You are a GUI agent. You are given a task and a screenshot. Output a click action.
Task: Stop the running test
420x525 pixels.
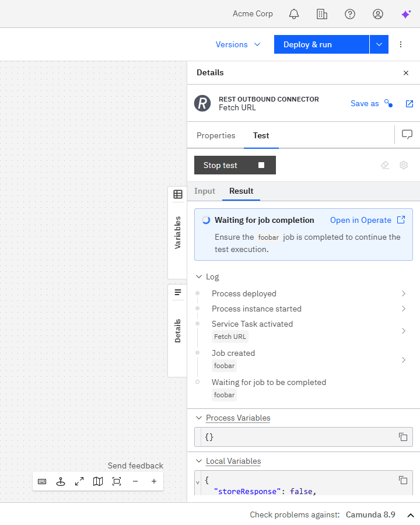[235, 165]
